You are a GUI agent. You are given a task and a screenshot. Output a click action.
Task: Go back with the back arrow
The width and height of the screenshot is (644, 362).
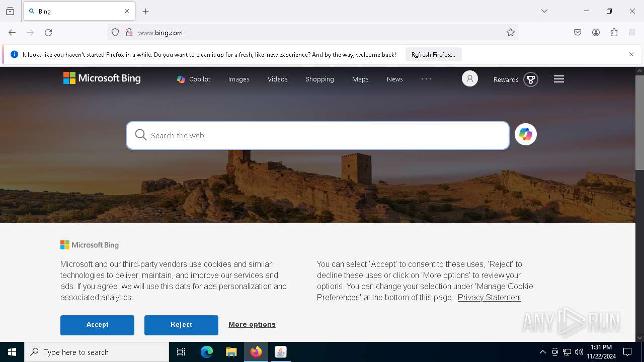[12, 33]
